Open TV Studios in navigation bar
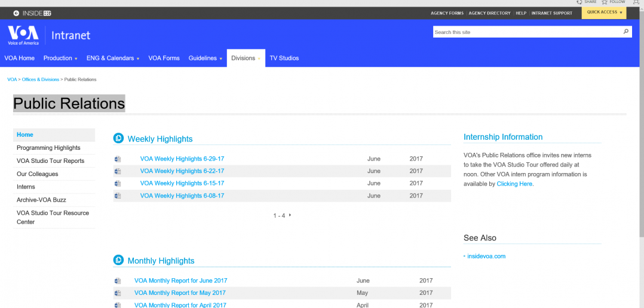644x308 pixels. coord(284,58)
